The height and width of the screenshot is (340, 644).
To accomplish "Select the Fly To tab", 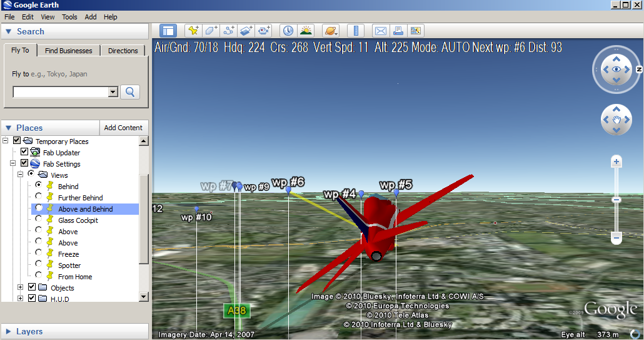I will pos(20,50).
